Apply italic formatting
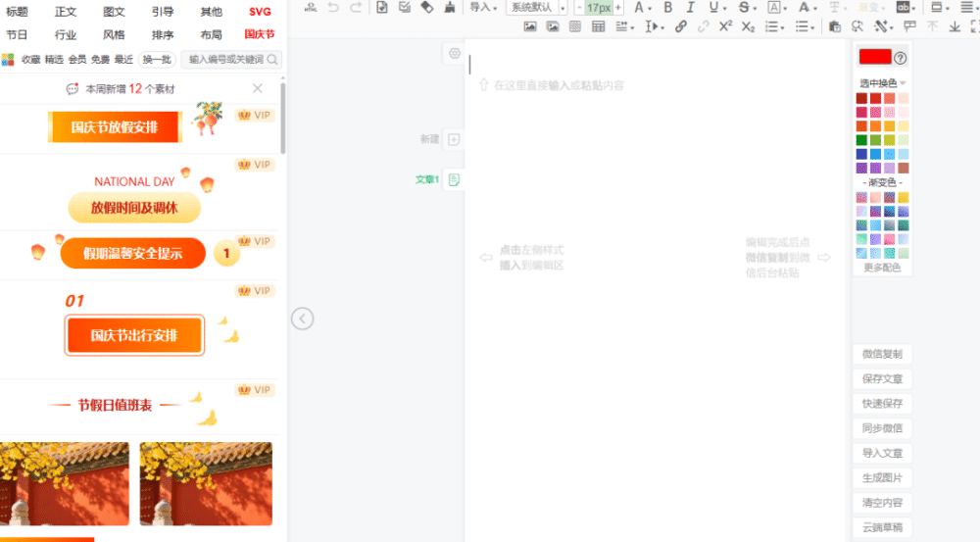The width and height of the screenshot is (980, 542). (691, 8)
